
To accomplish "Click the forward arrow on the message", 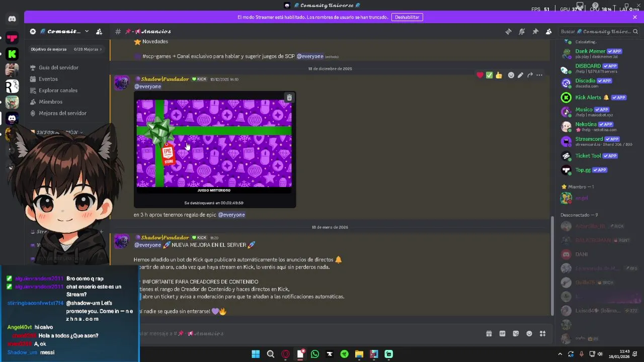I will tap(530, 75).
